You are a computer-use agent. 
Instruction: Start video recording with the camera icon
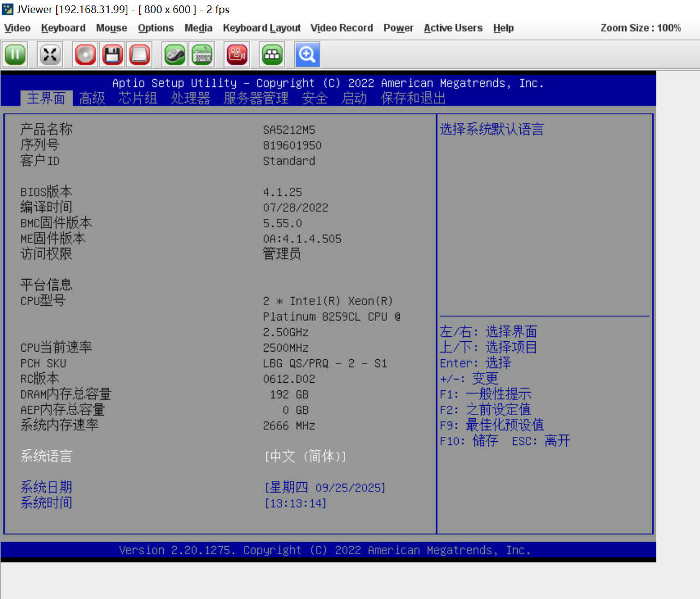tap(237, 55)
